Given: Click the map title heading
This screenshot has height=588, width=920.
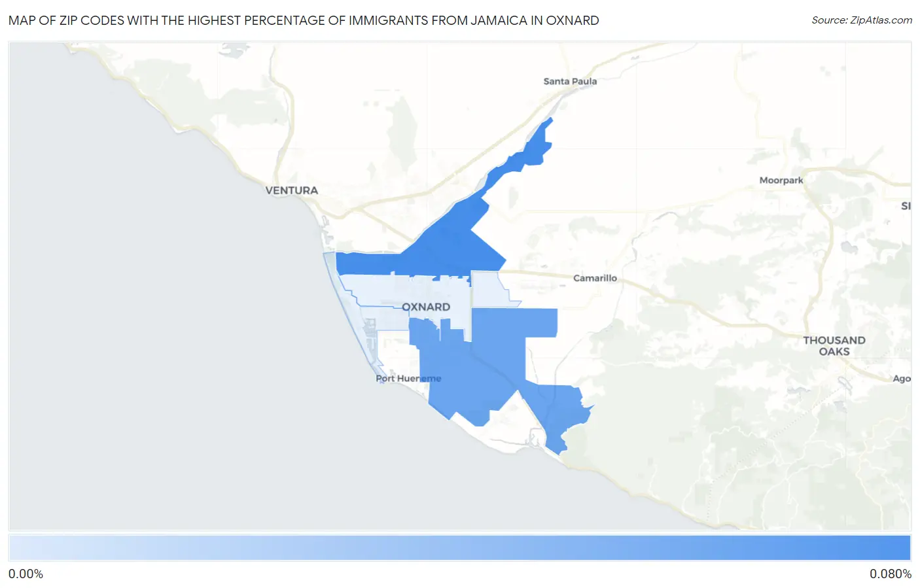Looking at the screenshot, I should tap(304, 20).
